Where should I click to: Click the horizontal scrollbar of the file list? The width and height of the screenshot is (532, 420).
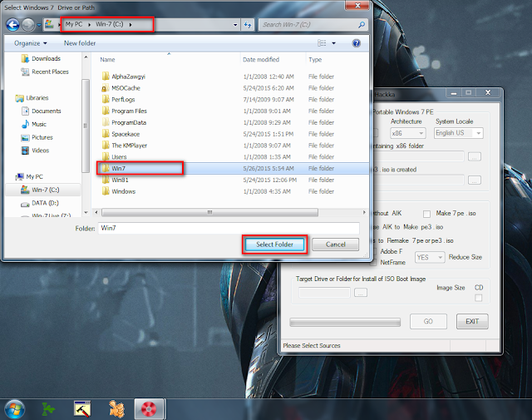coord(209,213)
